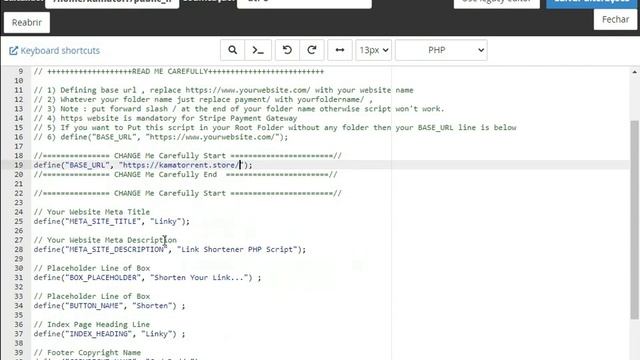Click line 27 "Your Website Meta Description" comment
This screenshot has width=640, height=360.
click(105, 240)
